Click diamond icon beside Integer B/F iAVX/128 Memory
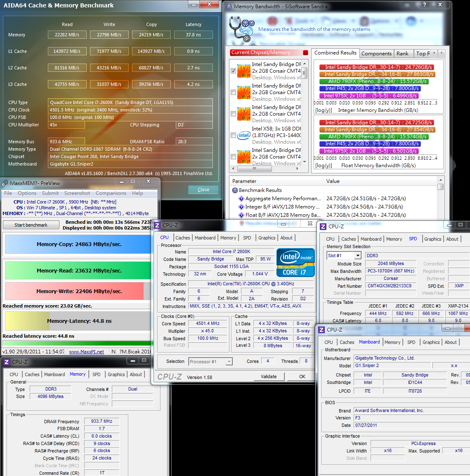470x476 pixels. tap(241, 207)
